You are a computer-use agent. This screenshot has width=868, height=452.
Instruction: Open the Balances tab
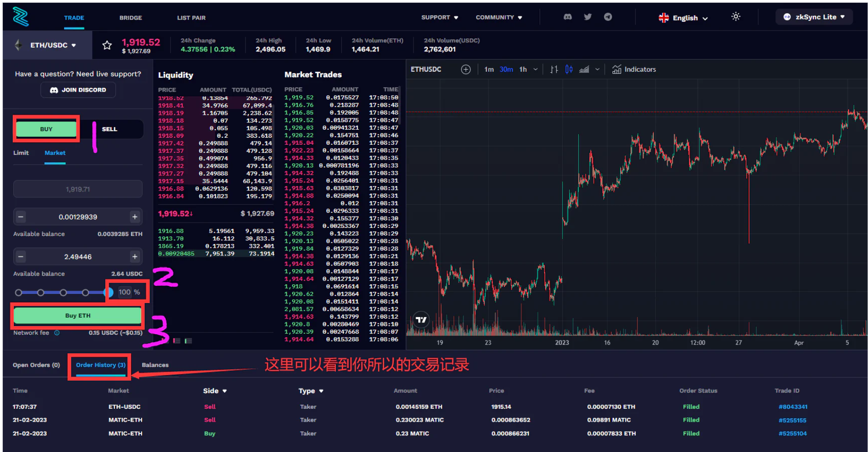(155, 365)
